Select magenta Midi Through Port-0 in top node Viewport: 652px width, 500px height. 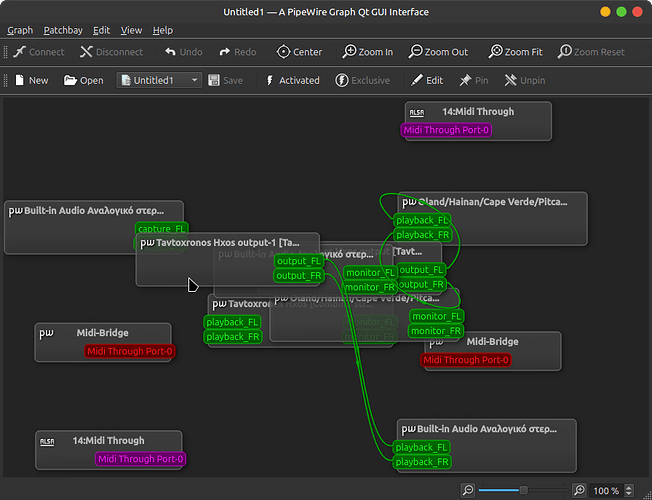point(446,130)
